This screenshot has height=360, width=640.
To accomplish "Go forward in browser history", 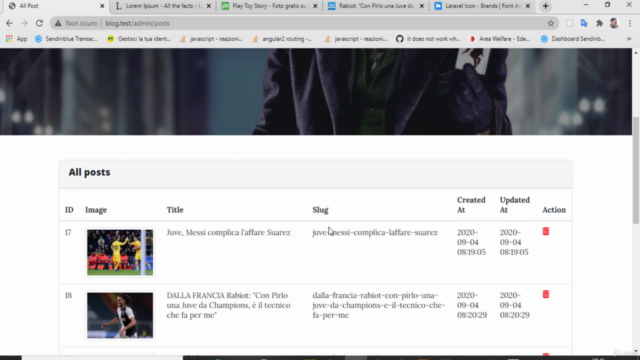I will (x=24, y=23).
